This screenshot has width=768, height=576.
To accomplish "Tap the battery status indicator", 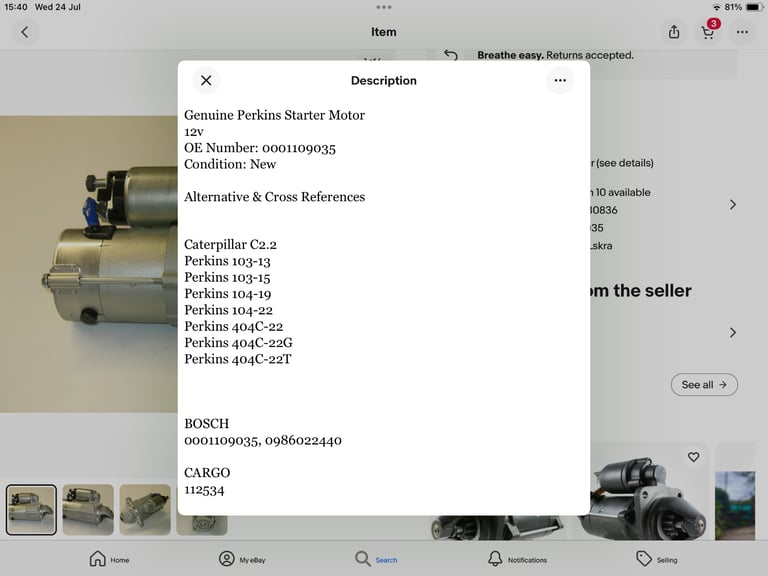I will 754,7.
